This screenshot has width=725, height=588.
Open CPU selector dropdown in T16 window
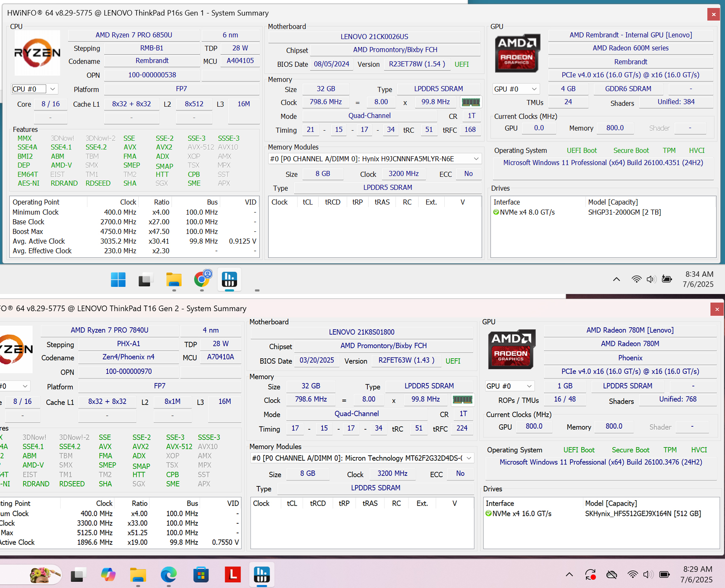[x=14, y=386]
